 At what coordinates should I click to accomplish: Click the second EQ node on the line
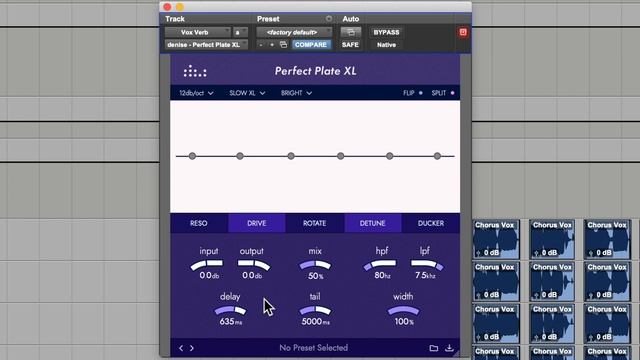tap(240, 156)
